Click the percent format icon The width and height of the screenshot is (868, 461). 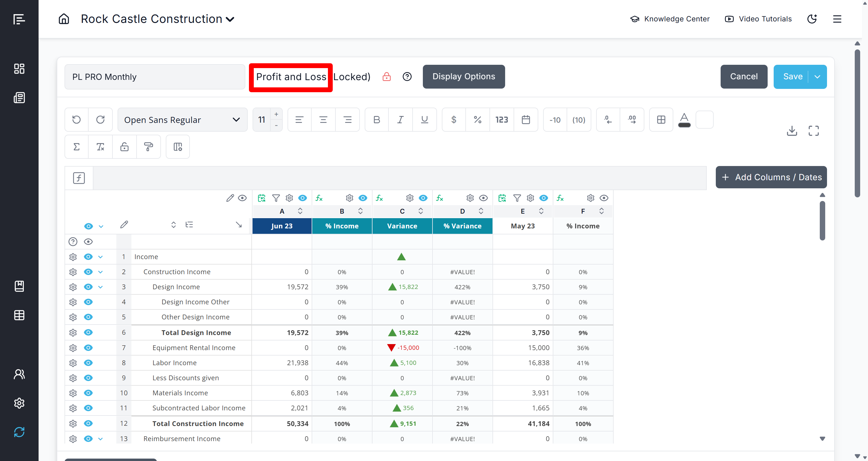[477, 120]
